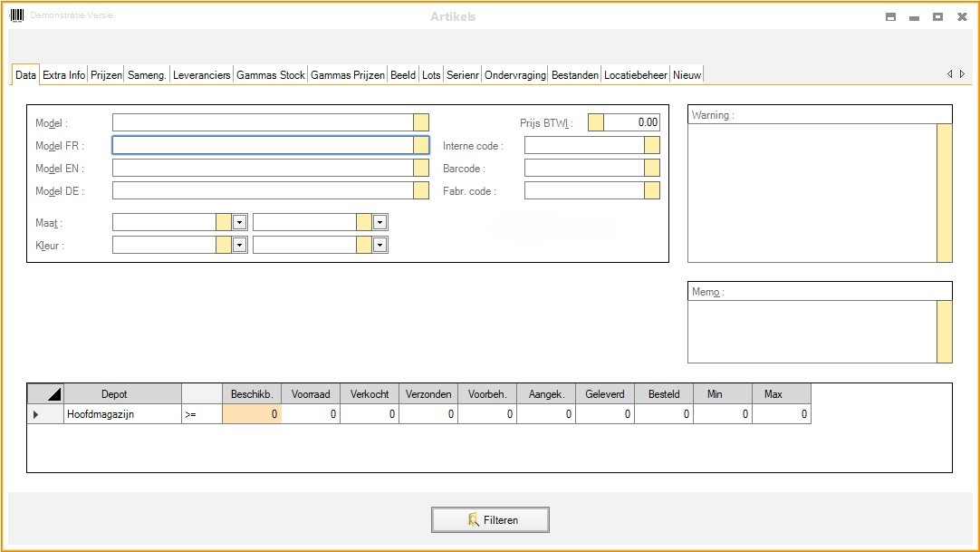980x552 pixels.
Task: Click the yellow square beside the Barcode field
Action: (x=651, y=168)
